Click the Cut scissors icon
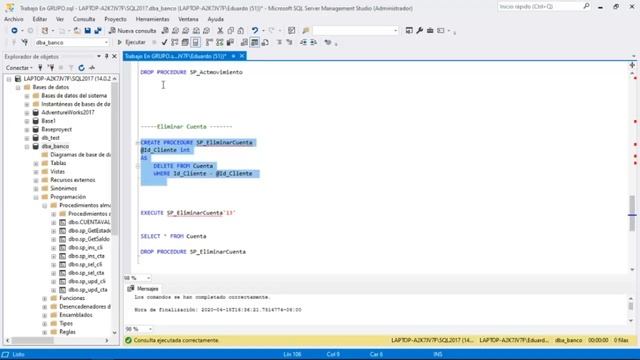640x360 pixels. coord(220,31)
